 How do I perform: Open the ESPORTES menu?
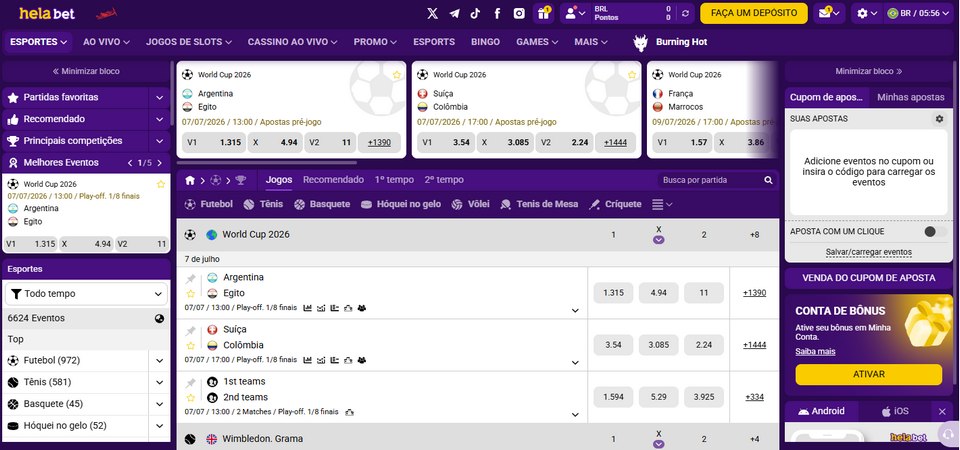click(39, 42)
